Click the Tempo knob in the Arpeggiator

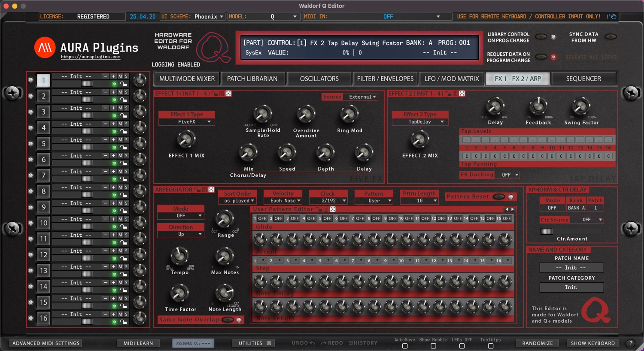[x=179, y=256]
